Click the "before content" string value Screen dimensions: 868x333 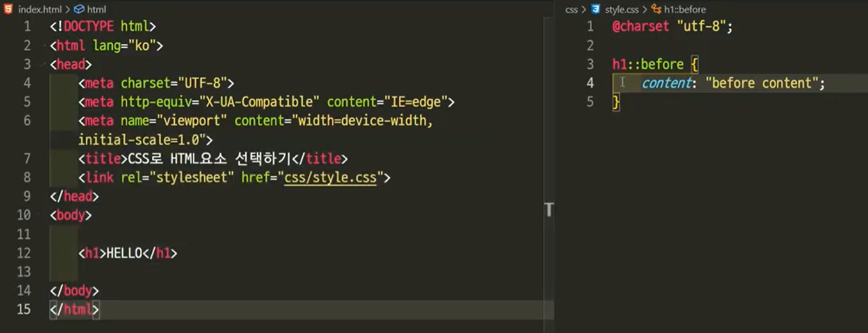pos(762,83)
